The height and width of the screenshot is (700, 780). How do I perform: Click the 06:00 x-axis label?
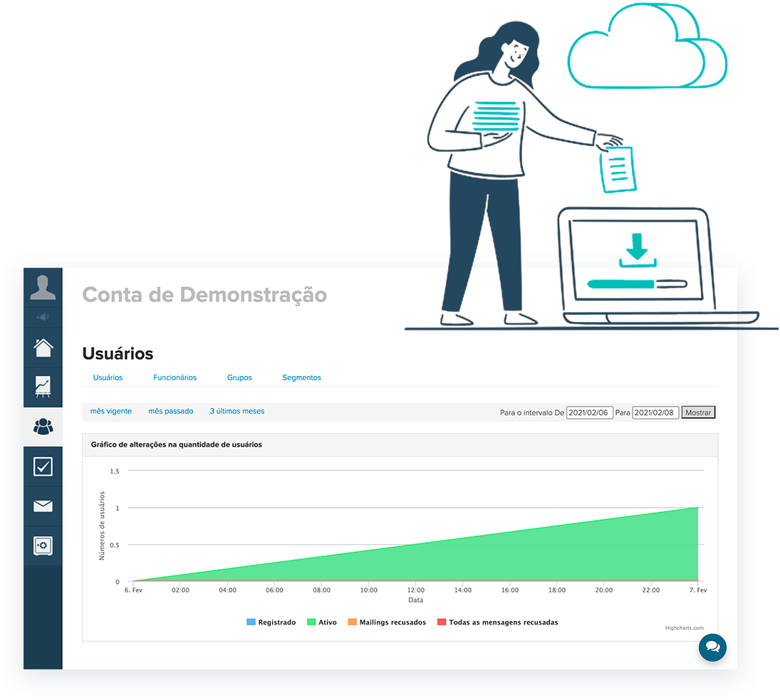click(274, 590)
